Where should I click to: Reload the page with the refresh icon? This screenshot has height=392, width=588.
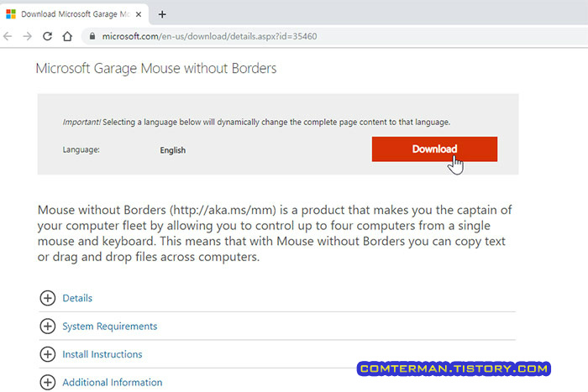coord(47,36)
